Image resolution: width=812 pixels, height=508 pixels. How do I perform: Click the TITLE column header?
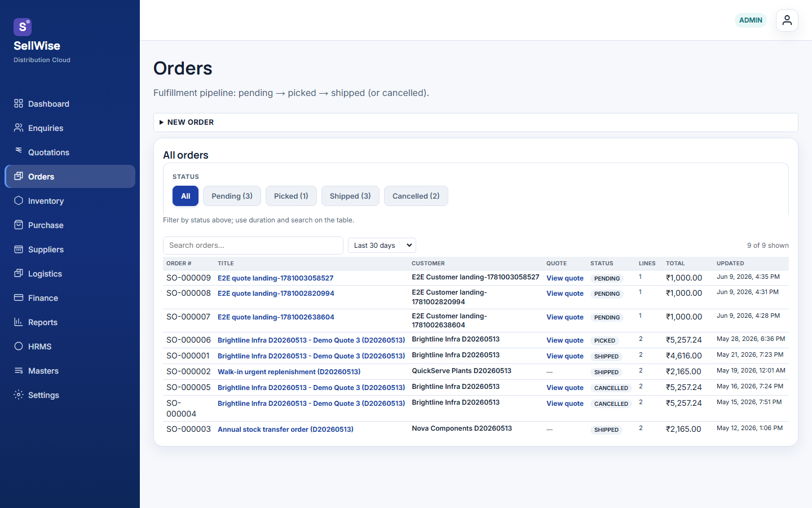[226, 264]
